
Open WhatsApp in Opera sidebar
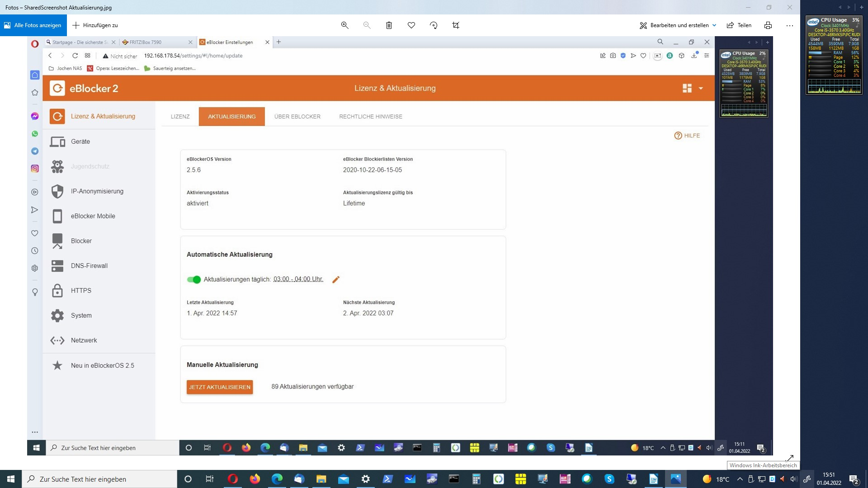tap(35, 134)
